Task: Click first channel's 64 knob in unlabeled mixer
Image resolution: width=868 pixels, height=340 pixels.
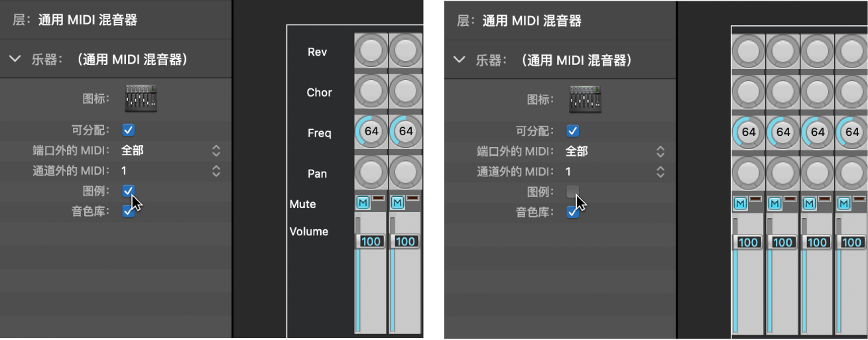Action: 749,132
